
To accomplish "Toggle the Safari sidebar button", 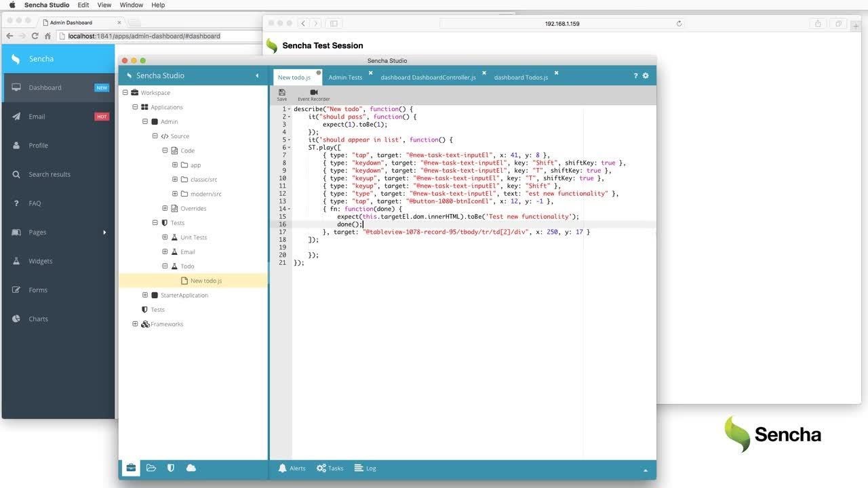I will pyautogui.click(x=334, y=24).
